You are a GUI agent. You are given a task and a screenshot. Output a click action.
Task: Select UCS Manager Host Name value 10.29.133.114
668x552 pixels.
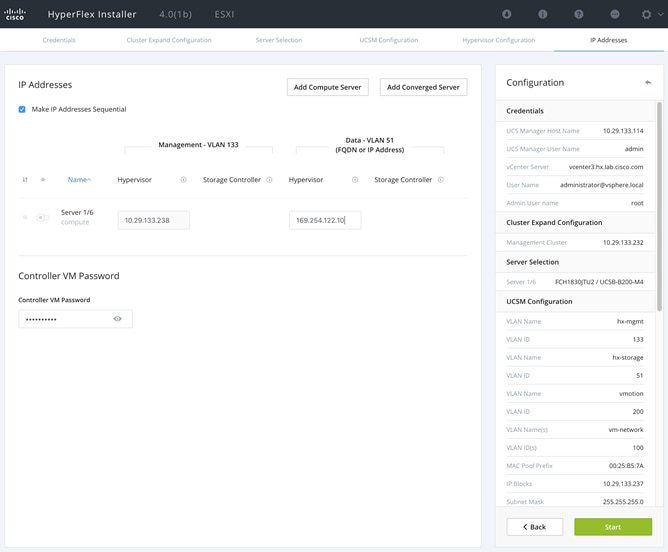(x=623, y=131)
